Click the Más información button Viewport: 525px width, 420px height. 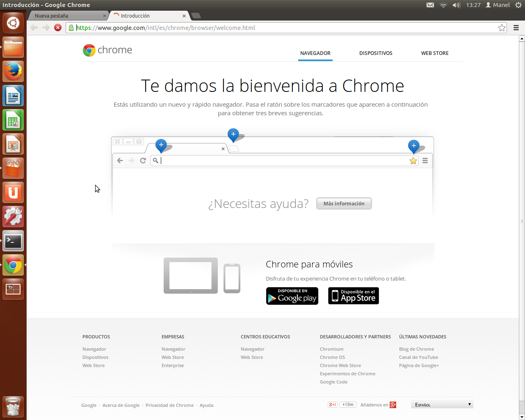click(x=344, y=203)
